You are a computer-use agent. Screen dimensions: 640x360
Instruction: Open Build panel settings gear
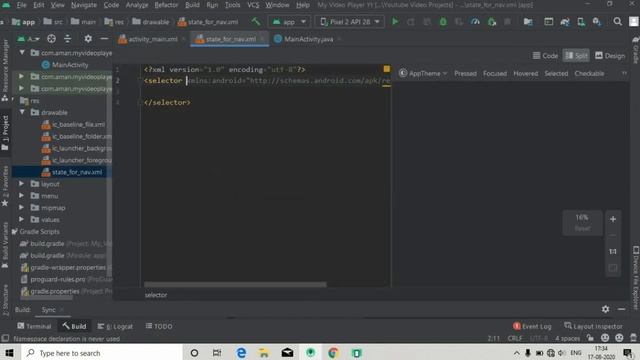(605, 309)
